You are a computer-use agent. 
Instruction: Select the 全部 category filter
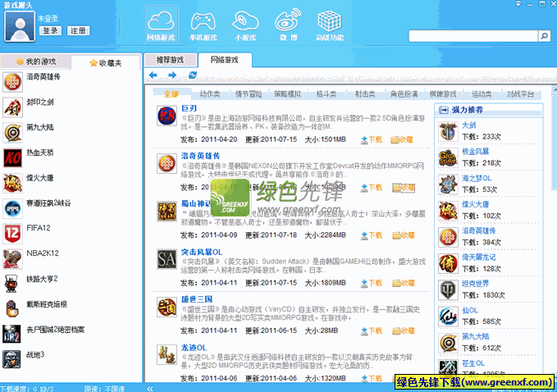click(x=171, y=94)
